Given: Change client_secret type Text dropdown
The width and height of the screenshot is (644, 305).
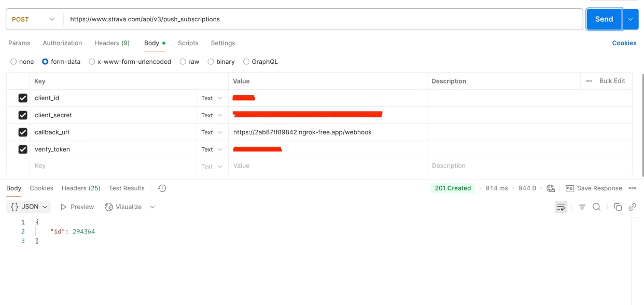Looking at the screenshot, I should click(x=212, y=115).
